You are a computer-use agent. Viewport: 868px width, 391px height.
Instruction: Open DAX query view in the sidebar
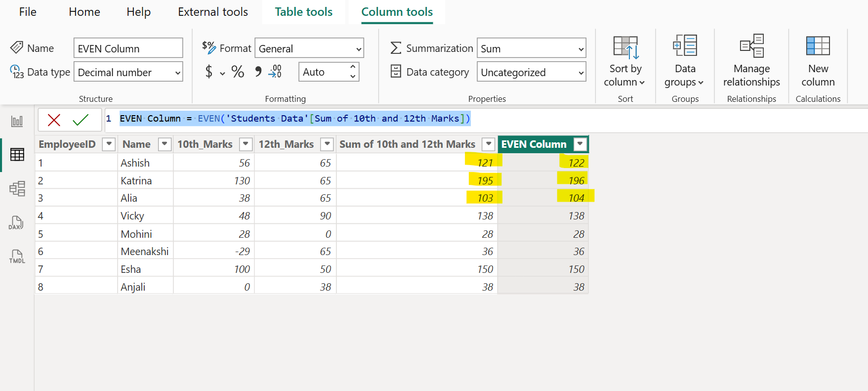click(17, 223)
